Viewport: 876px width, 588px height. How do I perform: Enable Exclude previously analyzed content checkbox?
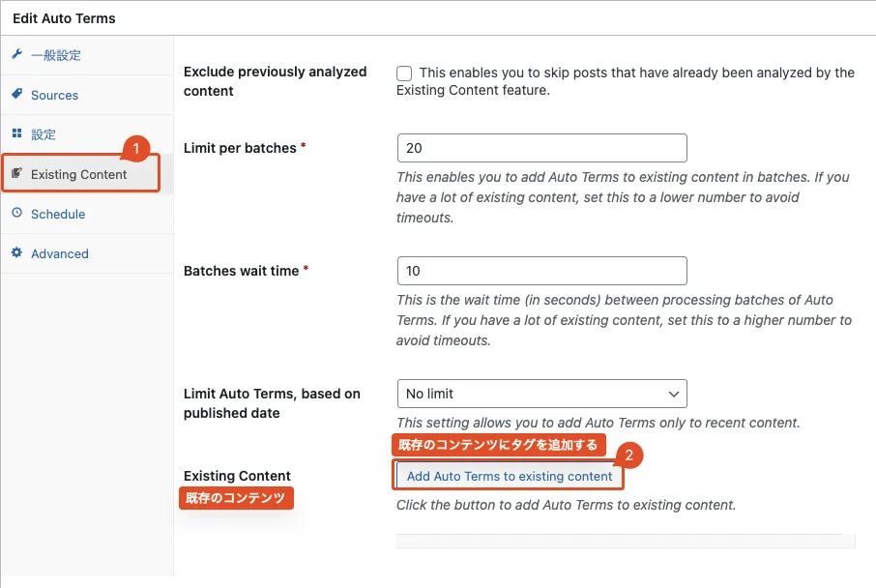tap(404, 73)
